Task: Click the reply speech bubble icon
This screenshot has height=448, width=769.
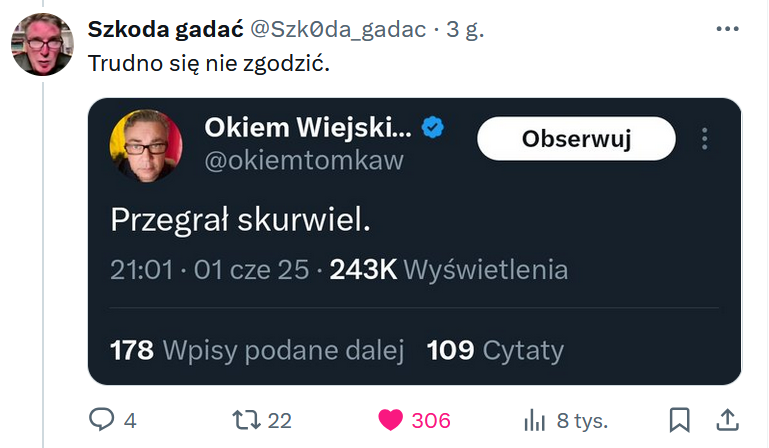Action: pyautogui.click(x=101, y=420)
